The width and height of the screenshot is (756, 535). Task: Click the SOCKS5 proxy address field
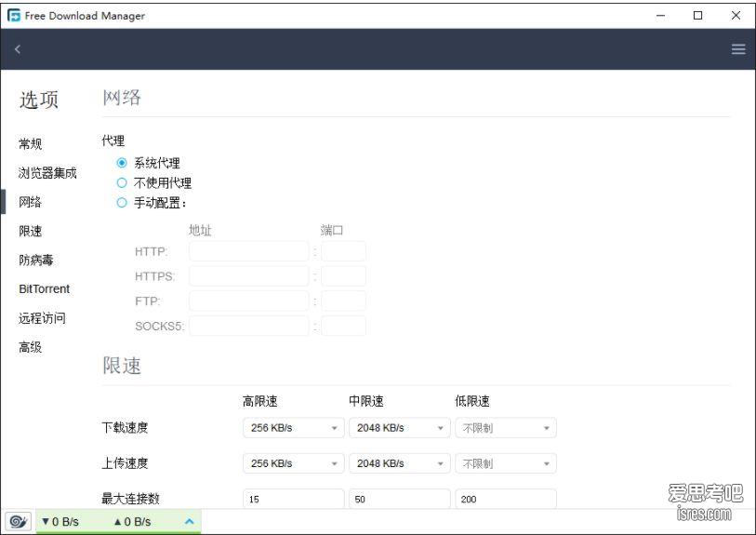point(249,326)
